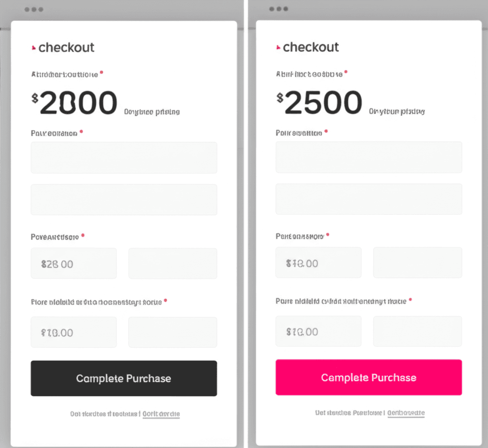Click the second large input field on right form
The image size is (488, 448).
point(368,199)
